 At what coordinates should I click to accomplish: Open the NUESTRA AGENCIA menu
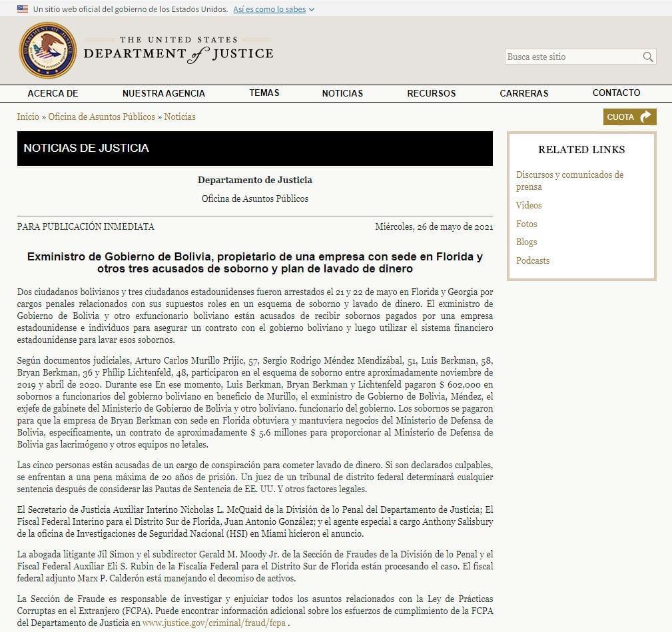point(164,93)
